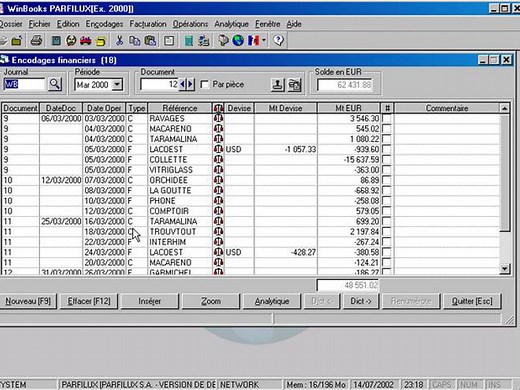Click the yellow card toolbar icon
520x390 pixels.
100,41
